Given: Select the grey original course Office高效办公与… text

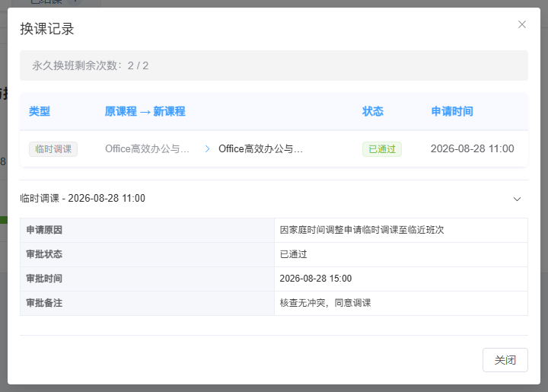Looking at the screenshot, I should point(147,149).
